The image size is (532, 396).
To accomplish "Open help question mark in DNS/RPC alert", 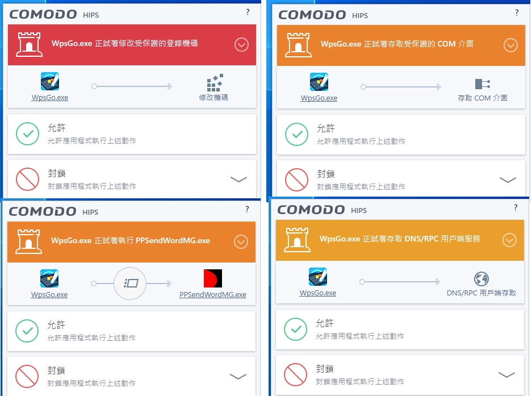I will click(516, 207).
